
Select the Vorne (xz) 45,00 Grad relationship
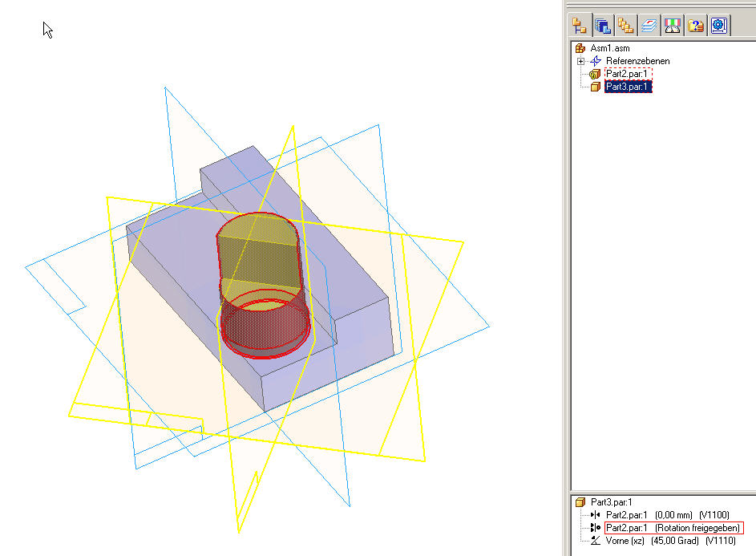tap(671, 541)
